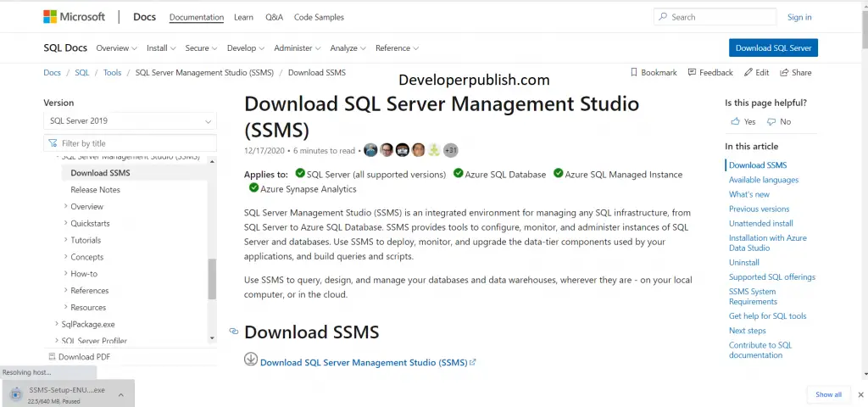Open the Feedback icon
The width and height of the screenshot is (868, 407).
[x=692, y=73]
